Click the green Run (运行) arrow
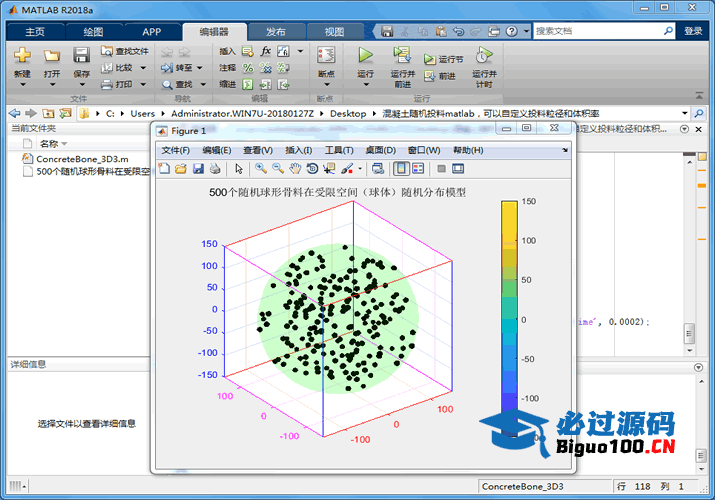This screenshot has width=715, height=500. 365,55
